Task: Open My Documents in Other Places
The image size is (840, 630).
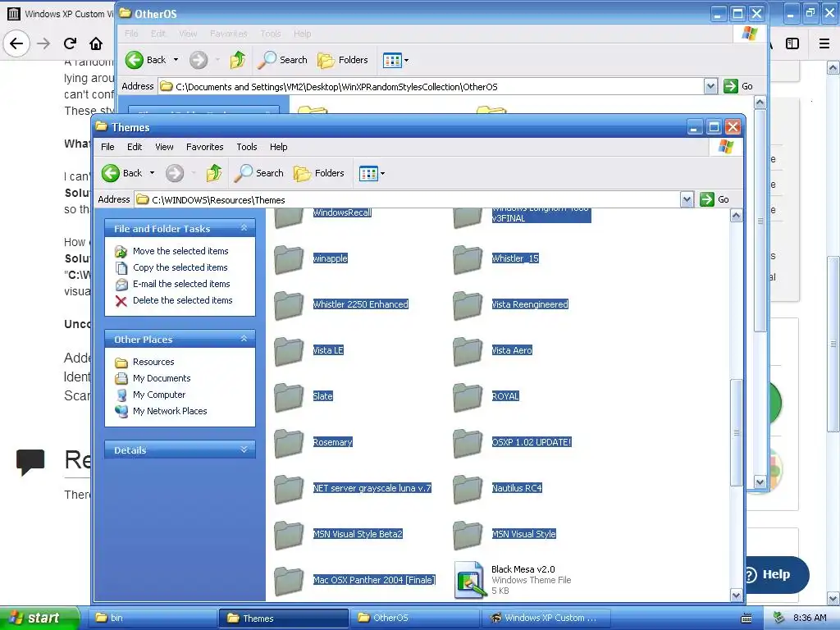Action: [x=162, y=378]
